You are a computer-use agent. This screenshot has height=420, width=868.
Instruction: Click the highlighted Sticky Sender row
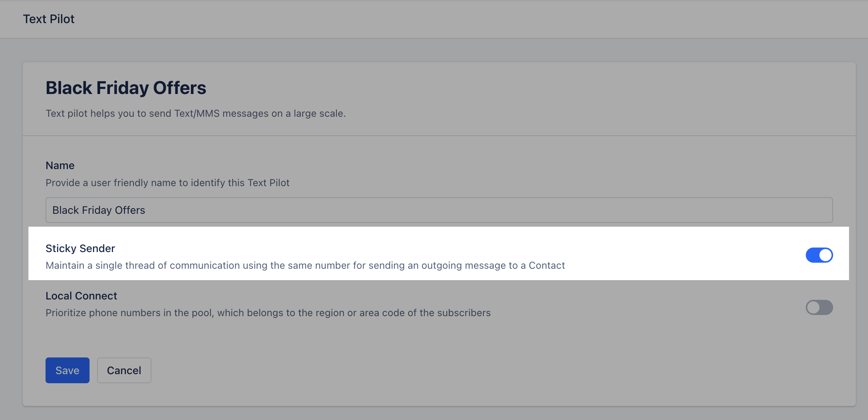(439, 253)
